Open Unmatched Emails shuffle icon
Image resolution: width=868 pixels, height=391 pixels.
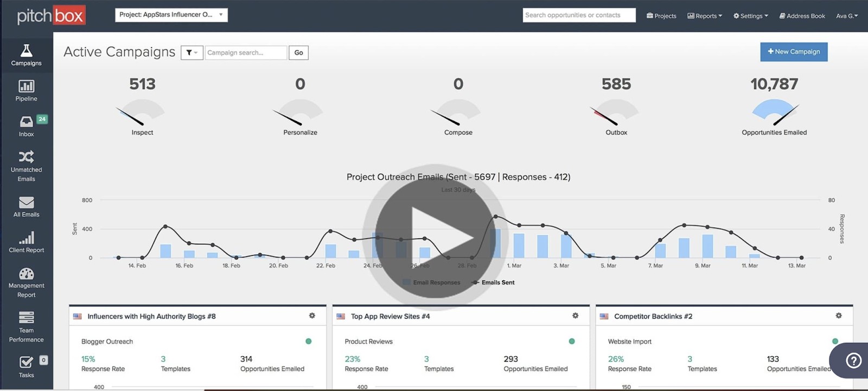point(26,156)
